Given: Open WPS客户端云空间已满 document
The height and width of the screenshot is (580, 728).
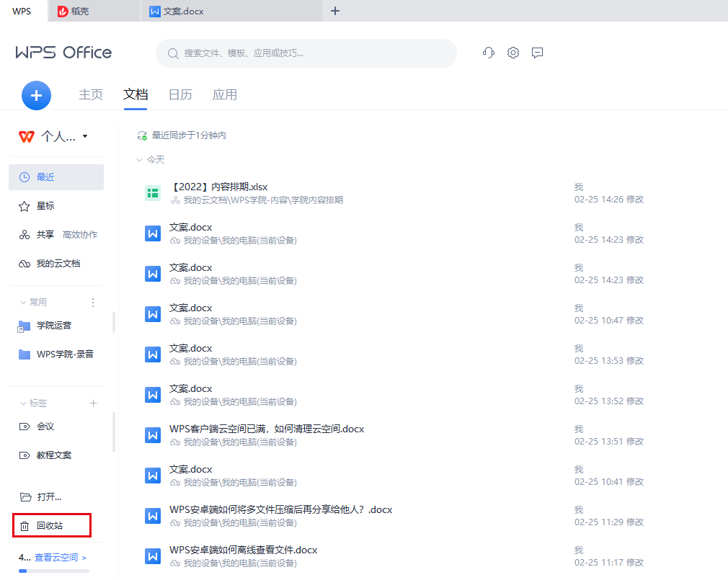Looking at the screenshot, I should click(x=267, y=429).
